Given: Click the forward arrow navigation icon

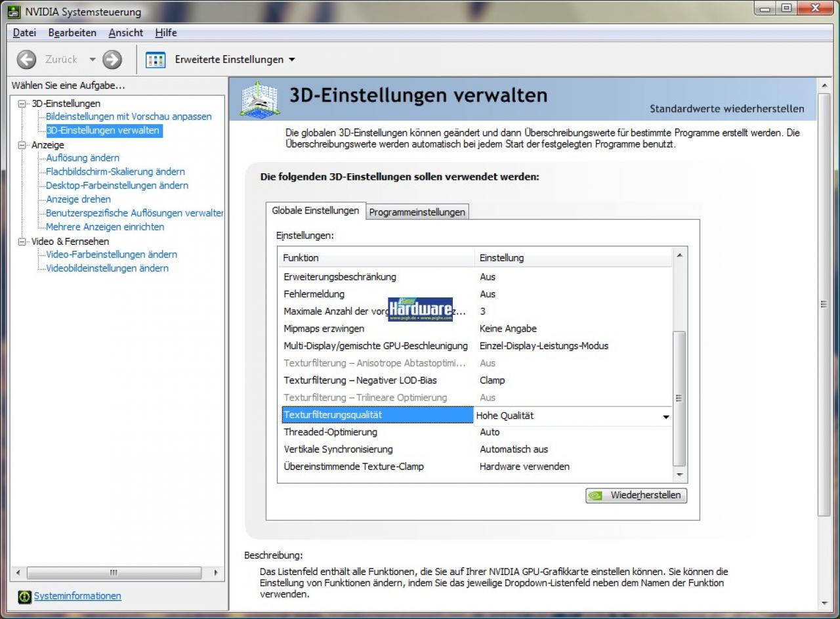Looking at the screenshot, I should click(112, 60).
